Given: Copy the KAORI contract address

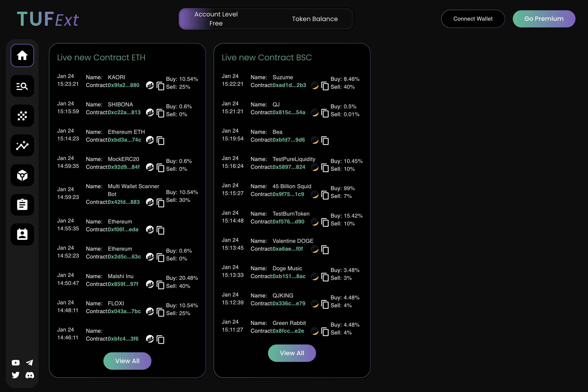Looking at the screenshot, I should point(160,86).
